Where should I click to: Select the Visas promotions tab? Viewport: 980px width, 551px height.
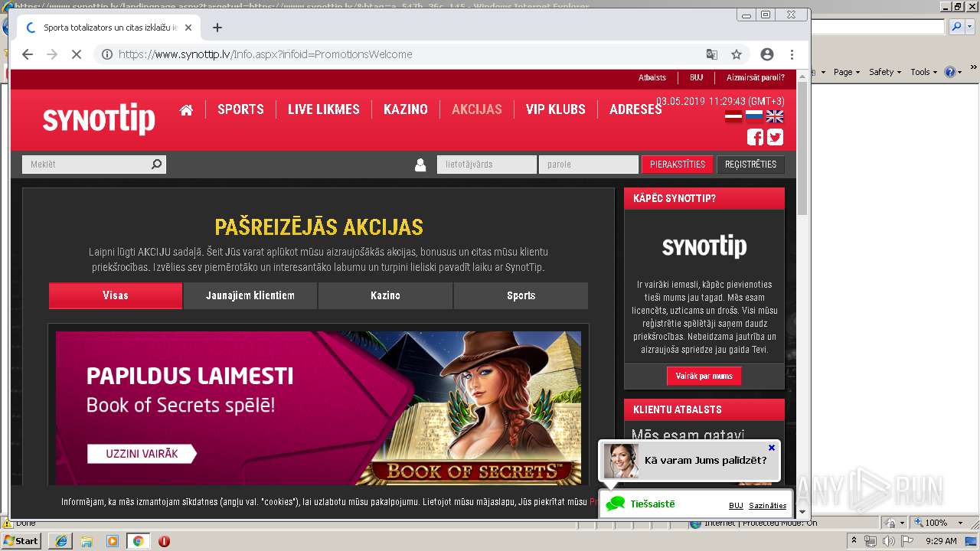[116, 295]
